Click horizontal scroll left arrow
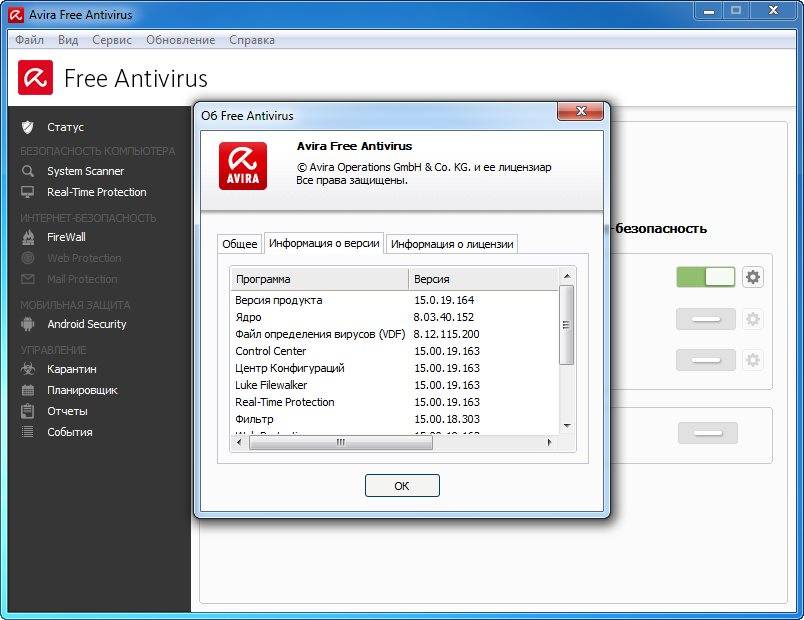 [239, 442]
